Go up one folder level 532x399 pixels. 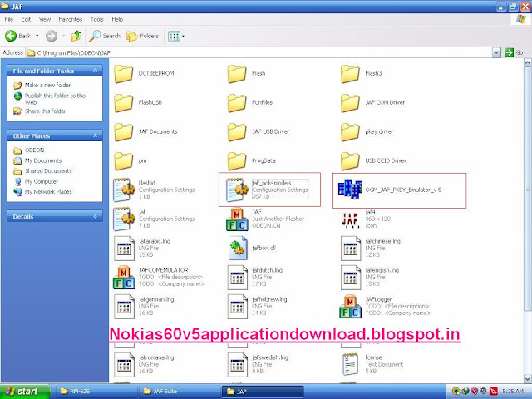pos(76,36)
